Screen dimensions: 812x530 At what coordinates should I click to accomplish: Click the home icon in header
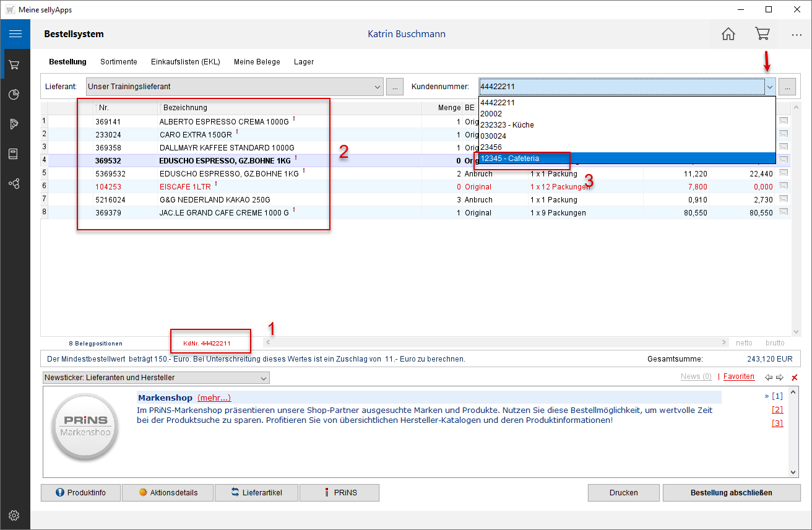tap(728, 35)
